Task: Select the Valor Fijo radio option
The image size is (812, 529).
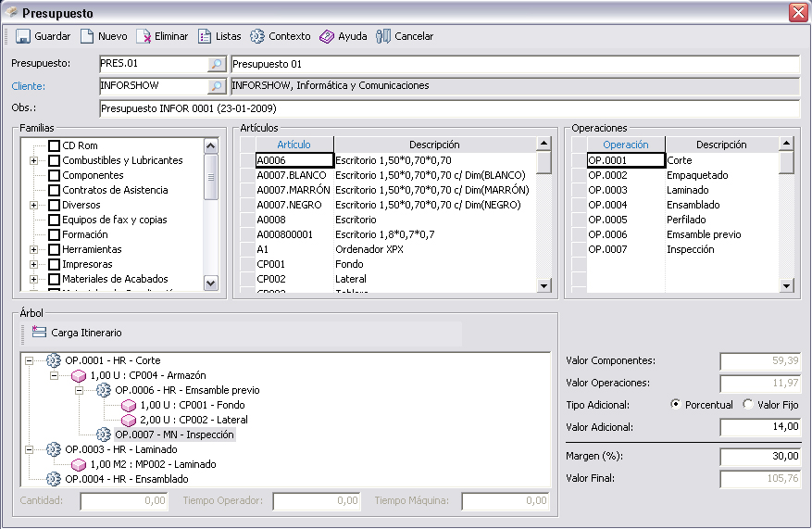Action: point(748,405)
